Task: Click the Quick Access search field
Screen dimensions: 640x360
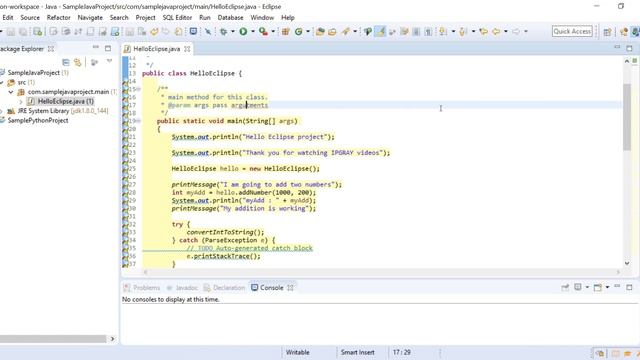Action: (572, 31)
